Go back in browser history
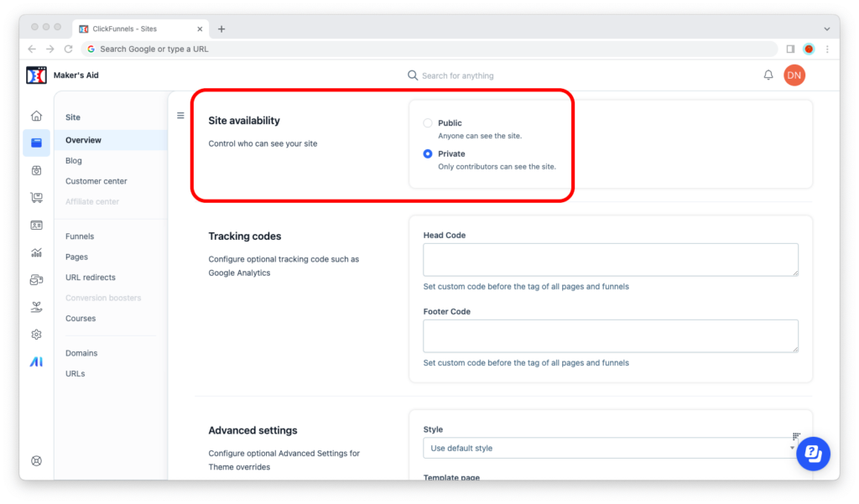 tap(32, 49)
